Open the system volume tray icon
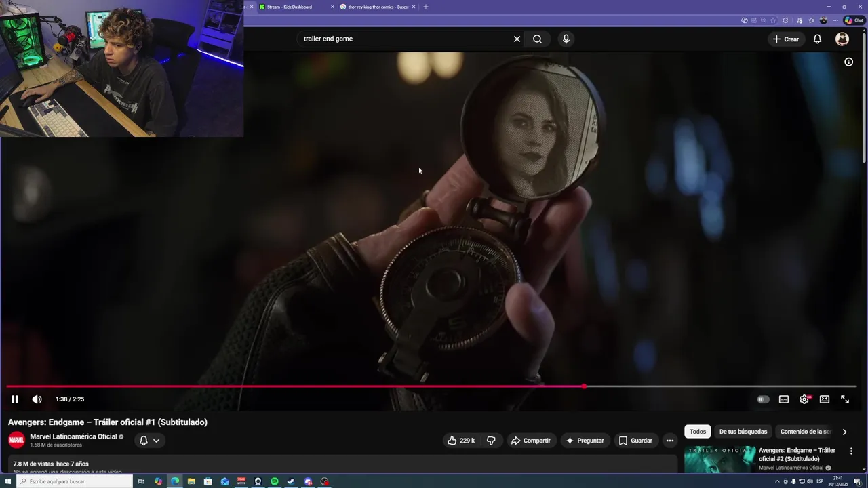 coord(810,481)
